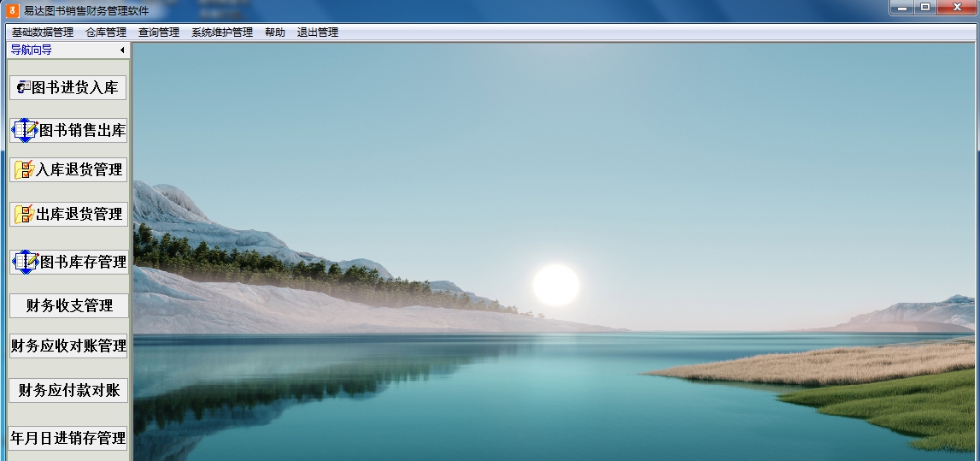980x461 pixels.
Task: Open 财务收支管理 module
Action: click(x=68, y=306)
